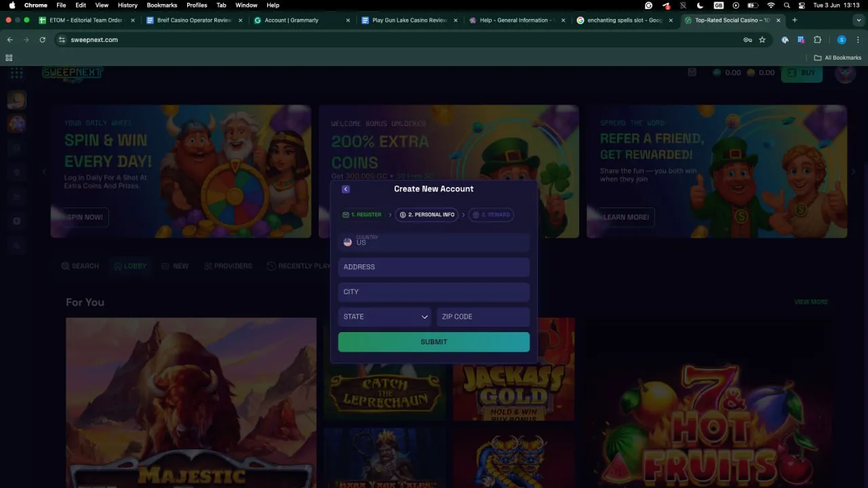Open the Chrome profile avatar

(x=842, y=40)
